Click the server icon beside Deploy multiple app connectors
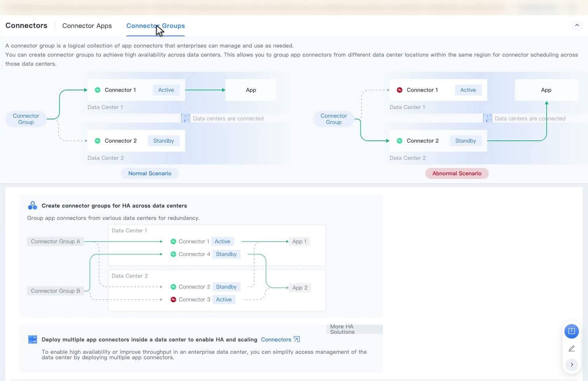The width and height of the screenshot is (588, 381). (x=33, y=340)
